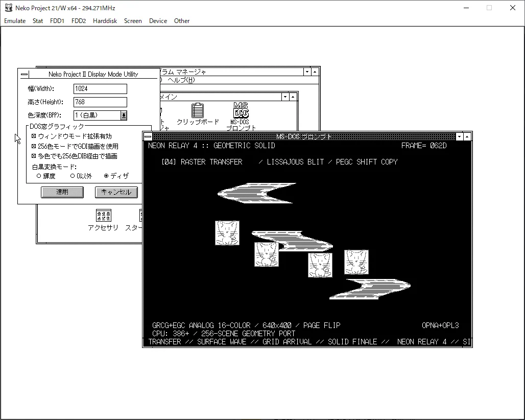
Task: Click the NEON RELAY 4 :: GEOMETRIC SOLID heading
Action: (x=211, y=146)
